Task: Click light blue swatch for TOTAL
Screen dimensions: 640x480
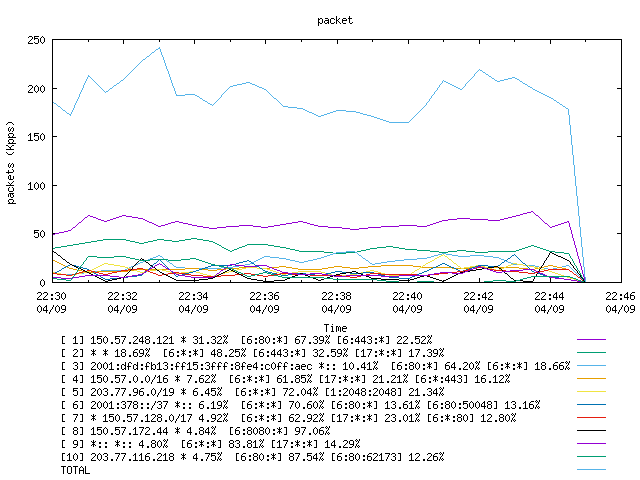Action: 591,470
